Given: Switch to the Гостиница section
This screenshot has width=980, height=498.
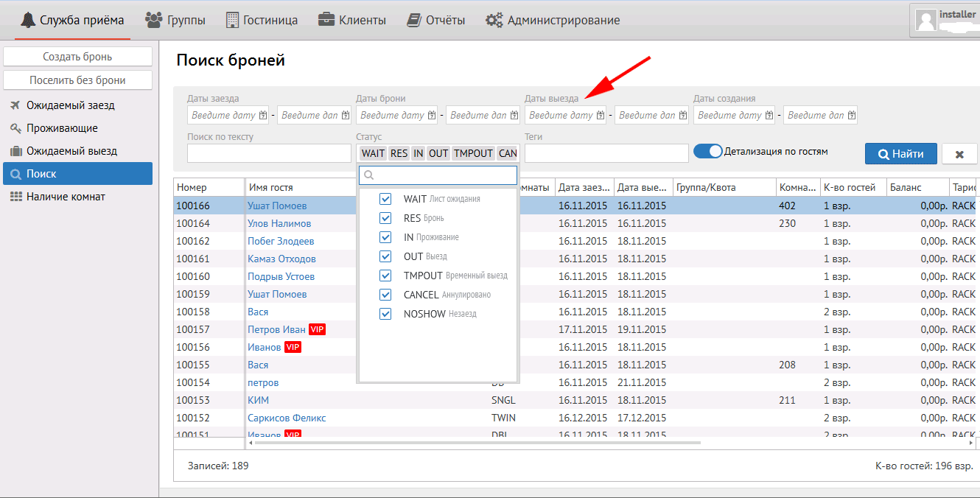Looking at the screenshot, I should [261, 20].
